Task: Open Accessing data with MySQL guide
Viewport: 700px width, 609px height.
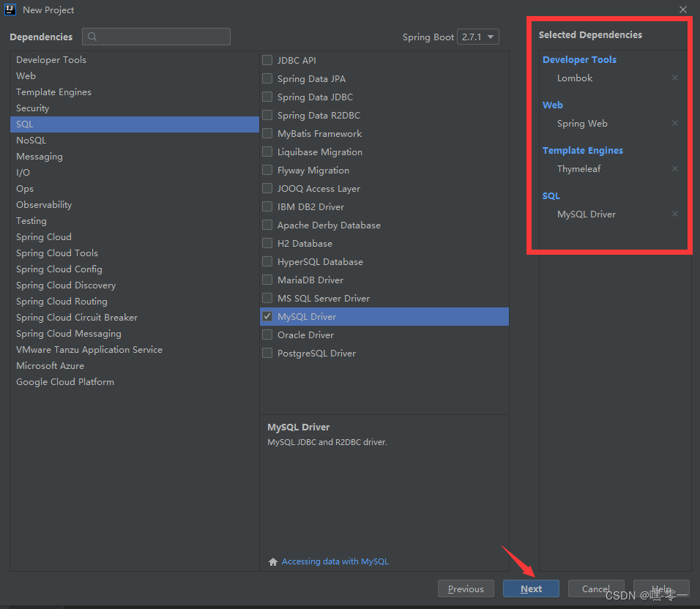Action: (x=335, y=561)
